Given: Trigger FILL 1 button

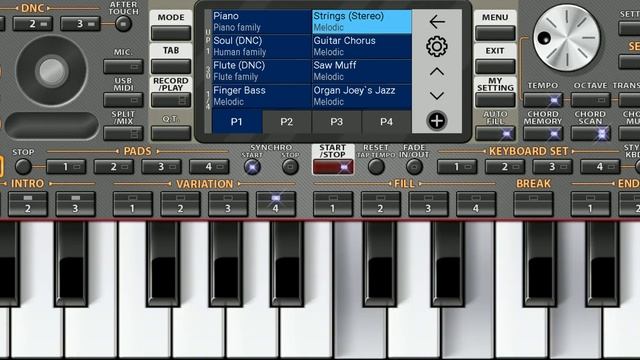Looking at the screenshot, I should click(333, 204).
